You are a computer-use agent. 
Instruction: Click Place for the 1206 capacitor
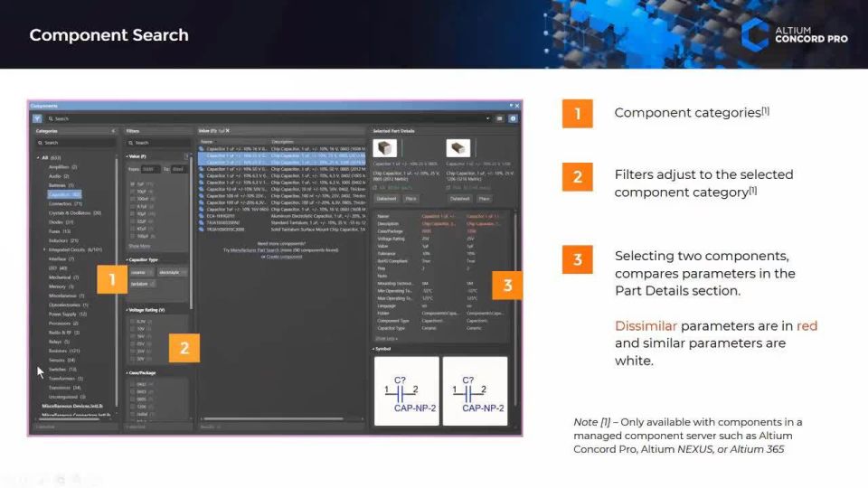[485, 199]
